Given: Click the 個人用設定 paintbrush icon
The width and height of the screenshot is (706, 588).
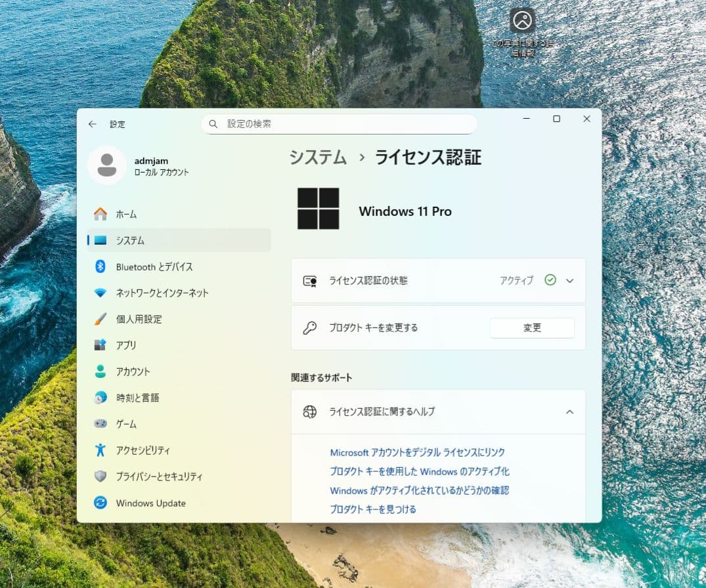Looking at the screenshot, I should click(x=101, y=319).
